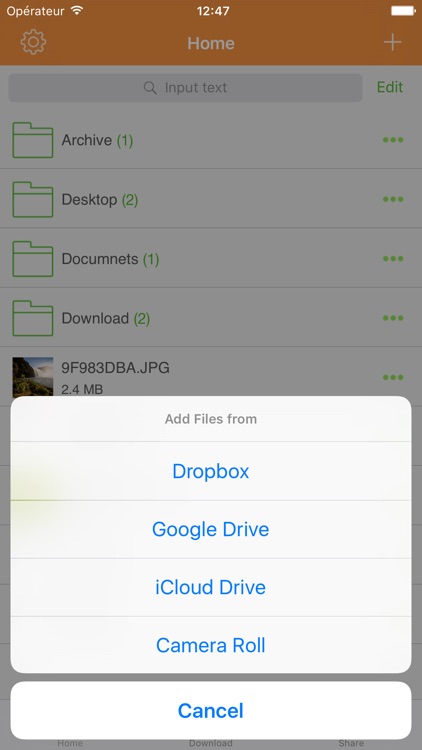Tap the search magnifier icon
422x750 pixels.
point(150,88)
